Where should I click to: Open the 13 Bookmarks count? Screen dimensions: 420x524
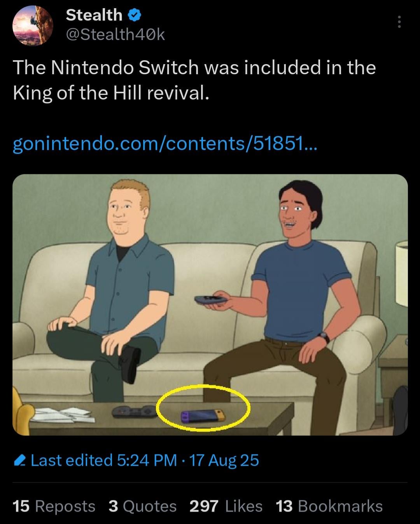click(329, 506)
